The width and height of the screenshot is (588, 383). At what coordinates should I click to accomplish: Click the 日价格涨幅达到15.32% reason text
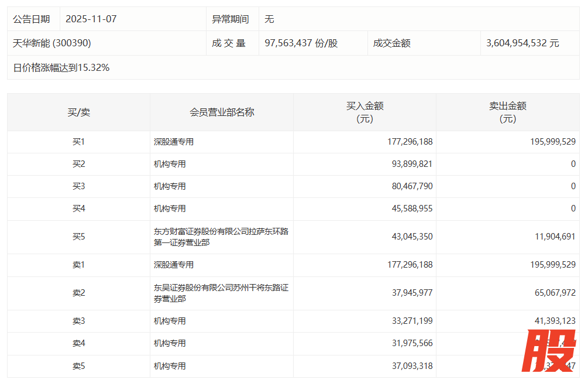point(61,67)
